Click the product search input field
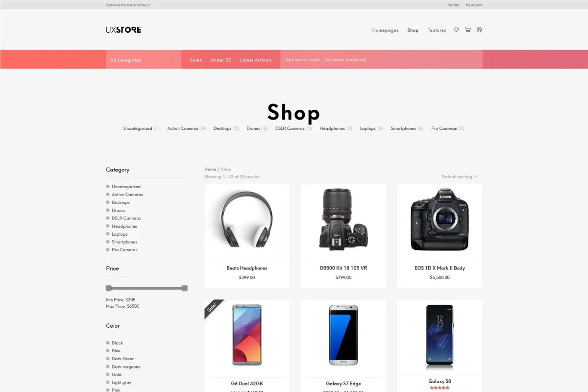The width and height of the screenshot is (588, 392). coord(381,60)
